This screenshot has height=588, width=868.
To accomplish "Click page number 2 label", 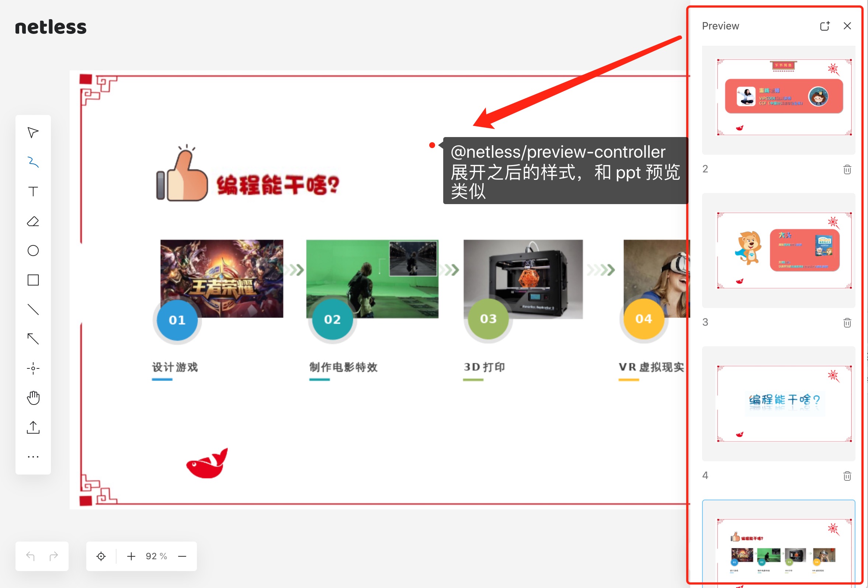I will point(705,169).
